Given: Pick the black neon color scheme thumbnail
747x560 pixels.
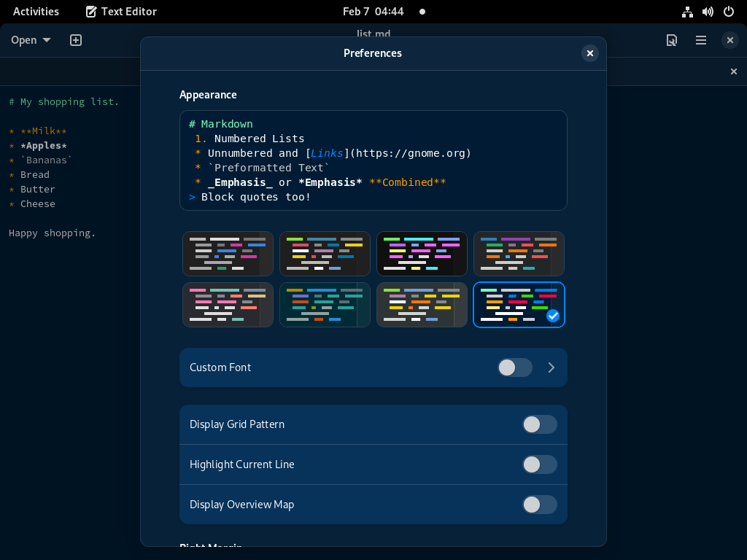Looking at the screenshot, I should point(422,254).
